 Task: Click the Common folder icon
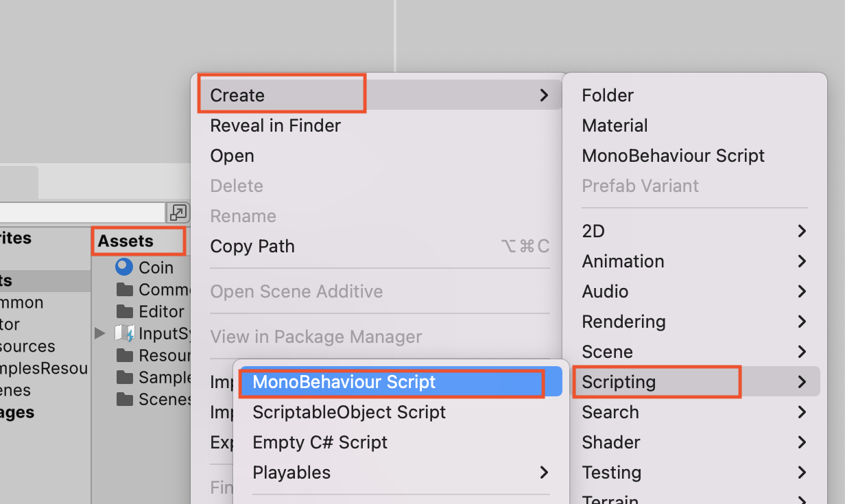point(124,289)
